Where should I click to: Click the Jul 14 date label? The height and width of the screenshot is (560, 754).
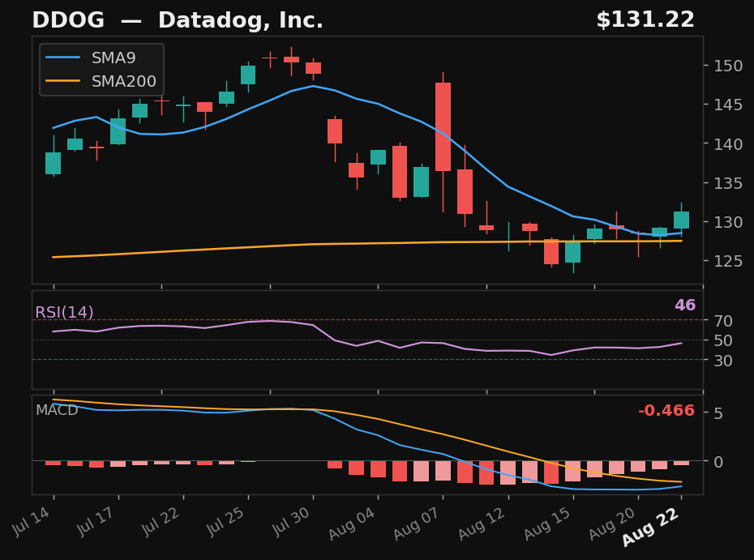click(32, 521)
